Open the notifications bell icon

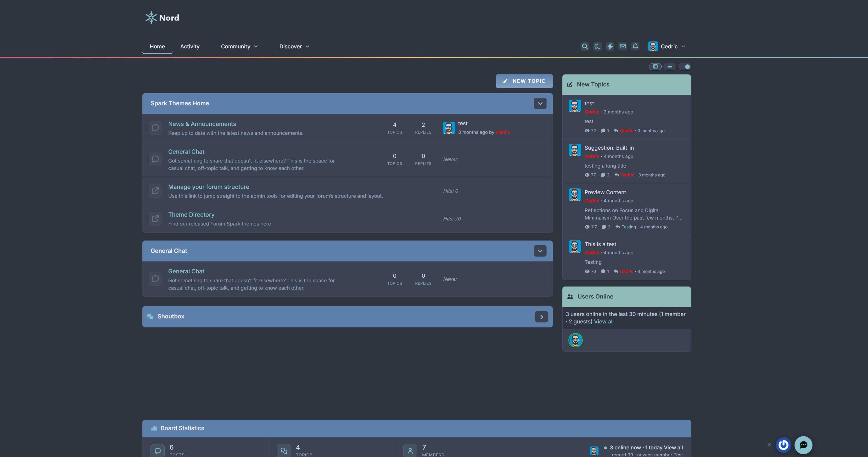tap(635, 46)
